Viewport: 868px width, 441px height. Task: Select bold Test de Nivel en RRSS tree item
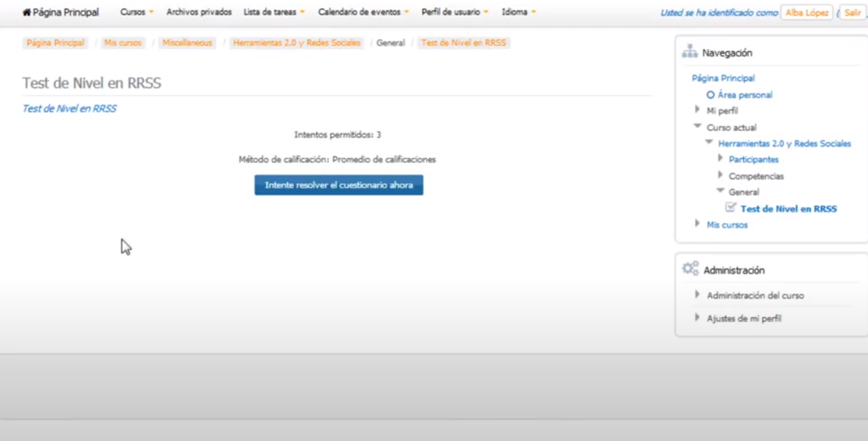point(789,209)
